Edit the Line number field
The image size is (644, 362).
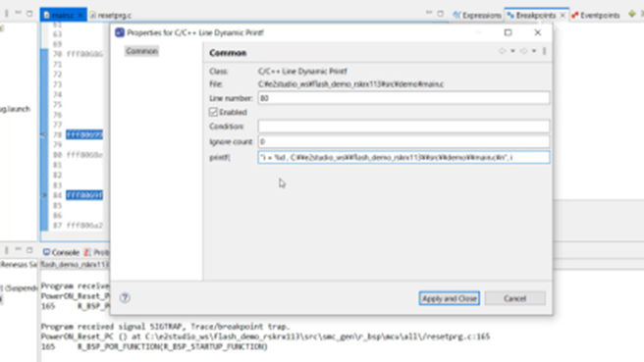403,98
